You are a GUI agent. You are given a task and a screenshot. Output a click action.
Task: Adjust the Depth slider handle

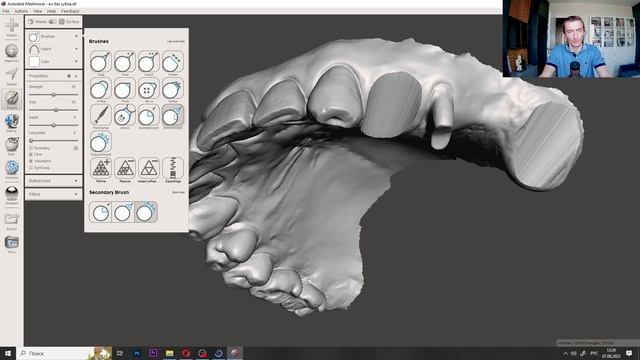(53, 125)
